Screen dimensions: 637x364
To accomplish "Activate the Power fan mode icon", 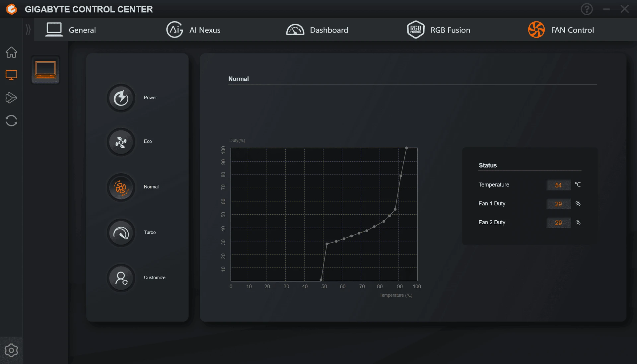I will (x=121, y=98).
